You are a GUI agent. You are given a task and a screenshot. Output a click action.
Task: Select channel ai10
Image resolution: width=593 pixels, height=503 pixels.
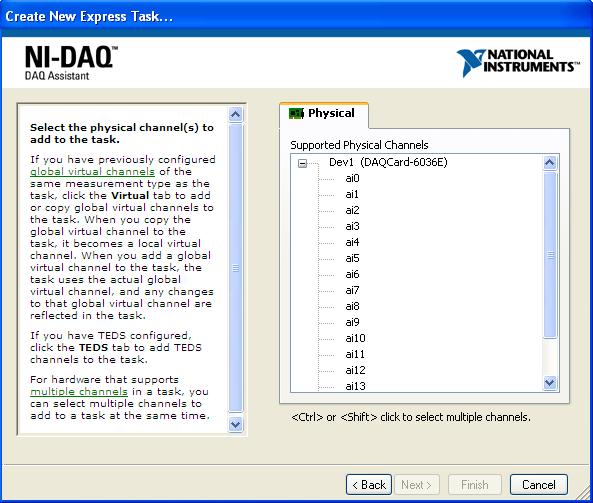tap(355, 338)
